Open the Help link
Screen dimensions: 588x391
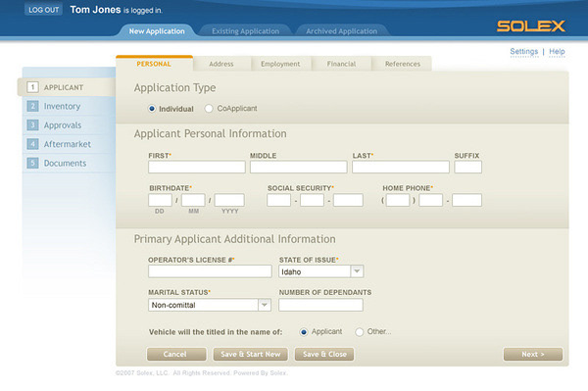[x=557, y=51]
